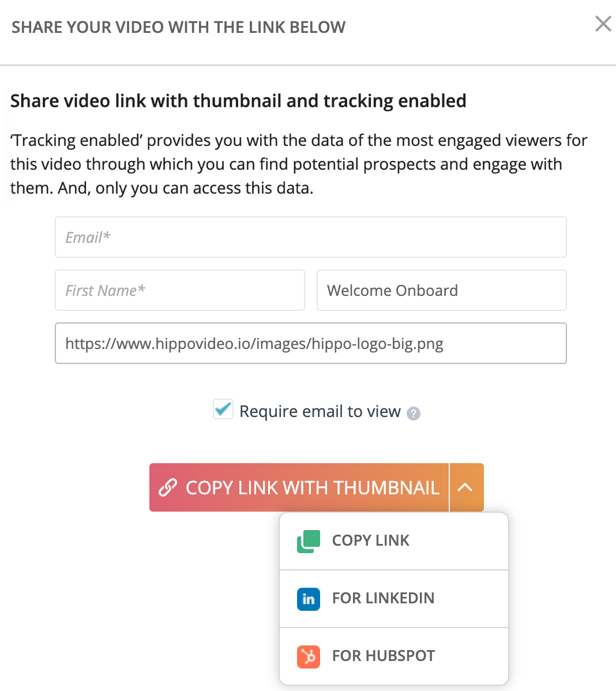Select the green Copy Link icon
Screen dimensions: 616x691
click(x=309, y=541)
